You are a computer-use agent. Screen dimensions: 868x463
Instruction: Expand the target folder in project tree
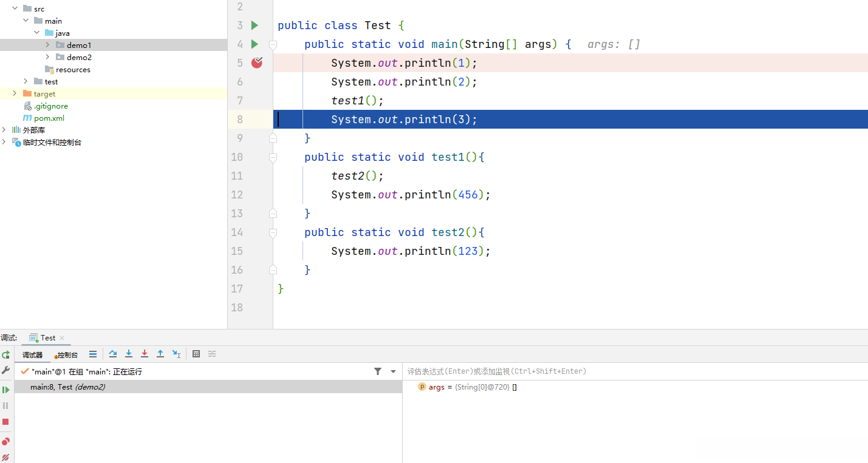[x=15, y=93]
